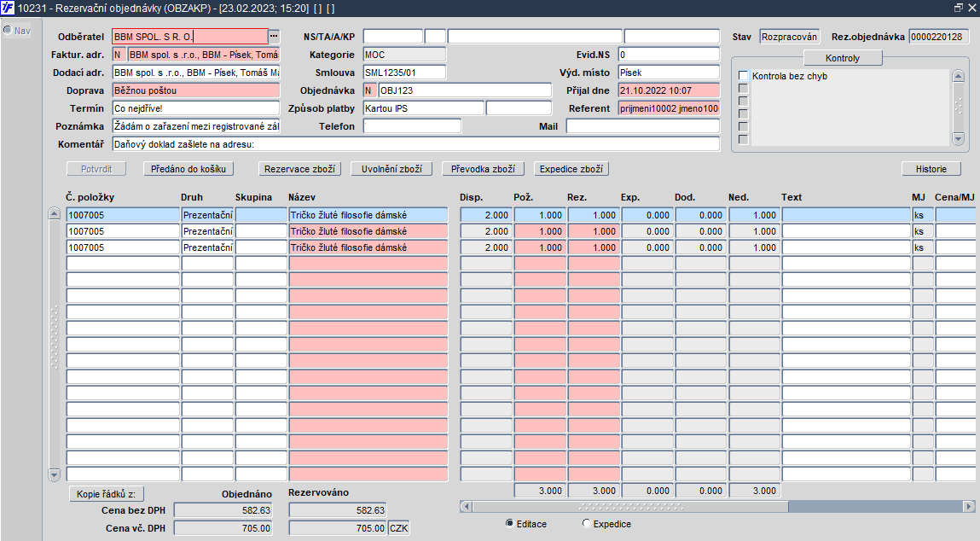This screenshot has width=980, height=541.
Task: Click Předáno do košíku
Action: 188,169
